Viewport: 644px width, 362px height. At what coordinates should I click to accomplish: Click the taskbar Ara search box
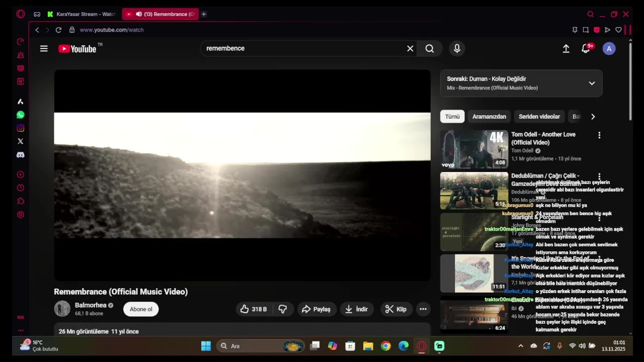pos(261,346)
